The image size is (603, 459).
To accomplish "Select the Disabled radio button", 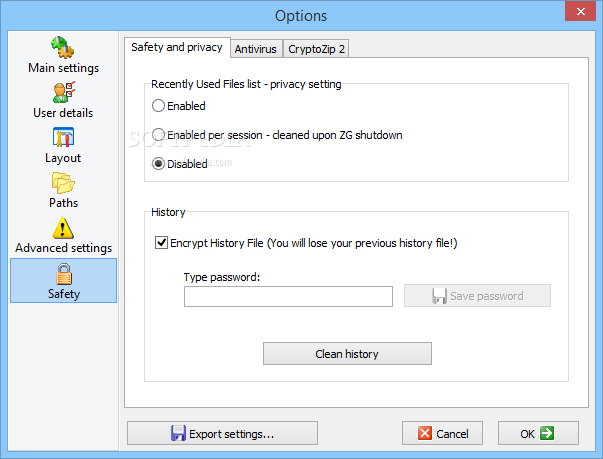I will click(158, 164).
